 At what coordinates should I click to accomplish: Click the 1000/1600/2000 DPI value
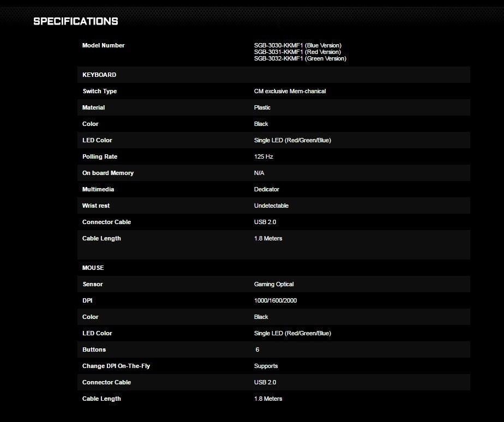click(275, 300)
